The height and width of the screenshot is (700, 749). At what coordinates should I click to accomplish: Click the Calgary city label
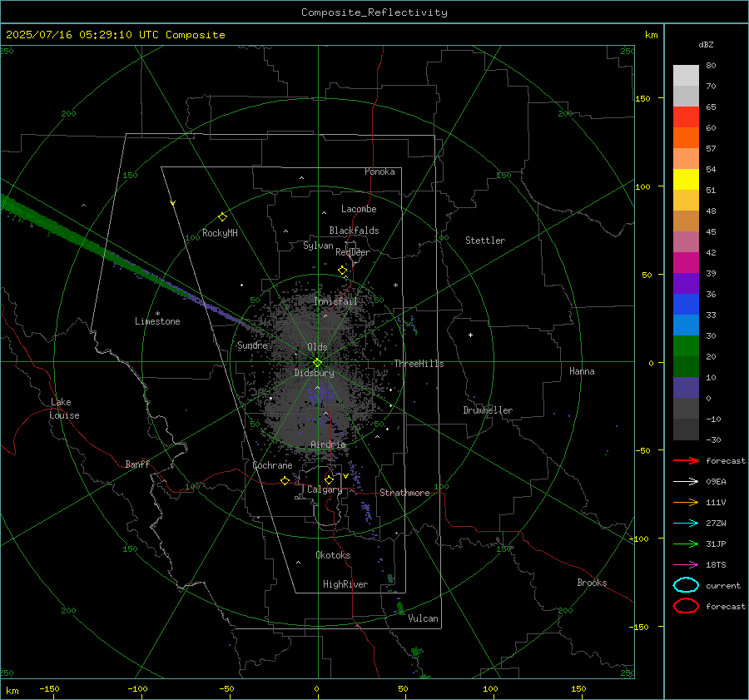[x=325, y=489]
